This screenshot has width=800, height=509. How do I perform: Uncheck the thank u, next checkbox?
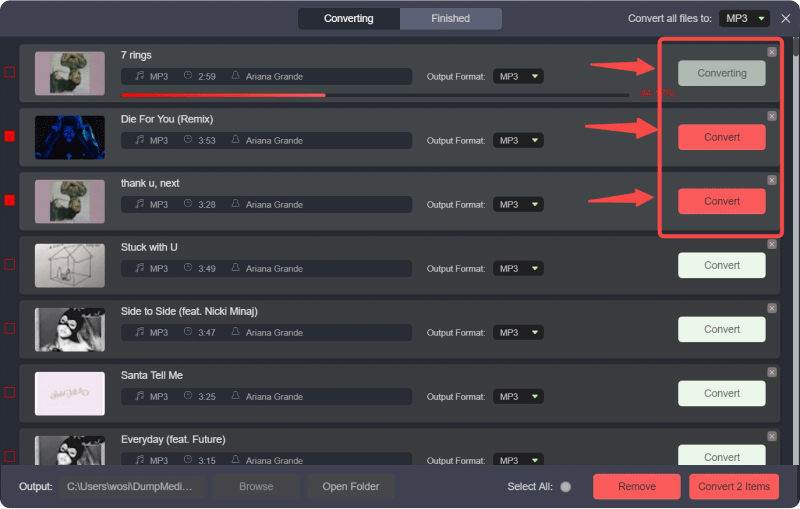coord(10,200)
